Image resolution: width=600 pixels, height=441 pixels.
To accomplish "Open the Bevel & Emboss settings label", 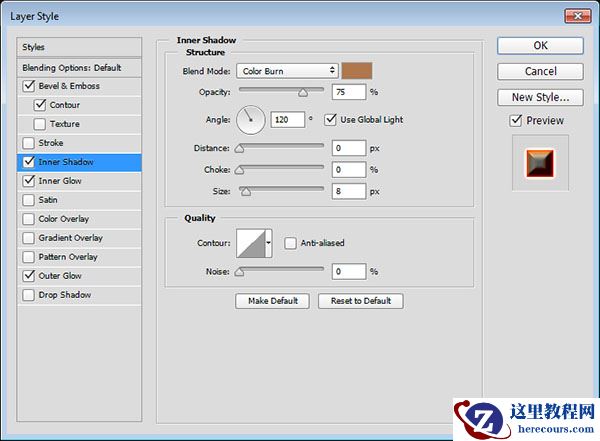I will (69, 86).
